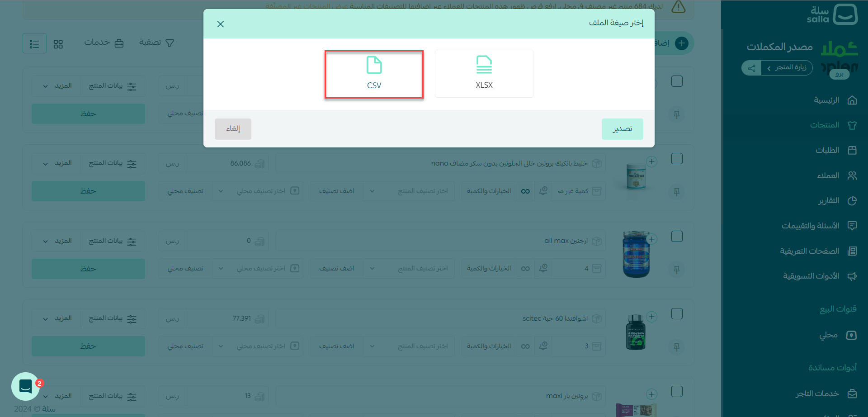Image resolution: width=868 pixels, height=417 pixels.
Task: Close the file format dialog
Action: [x=221, y=24]
